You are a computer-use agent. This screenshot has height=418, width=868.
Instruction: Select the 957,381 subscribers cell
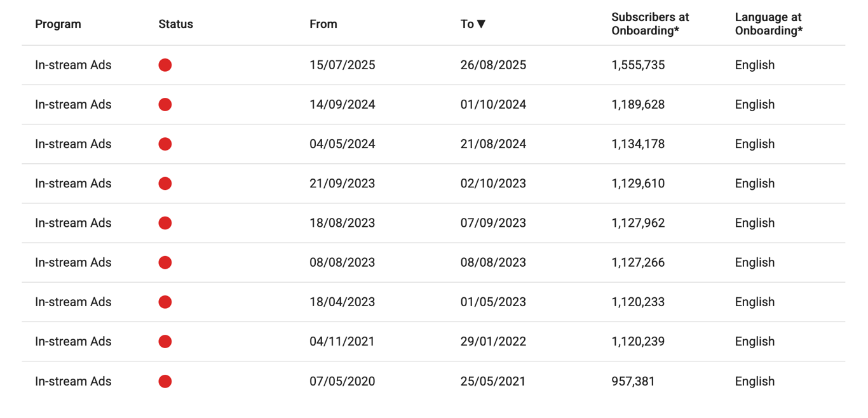coord(633,381)
